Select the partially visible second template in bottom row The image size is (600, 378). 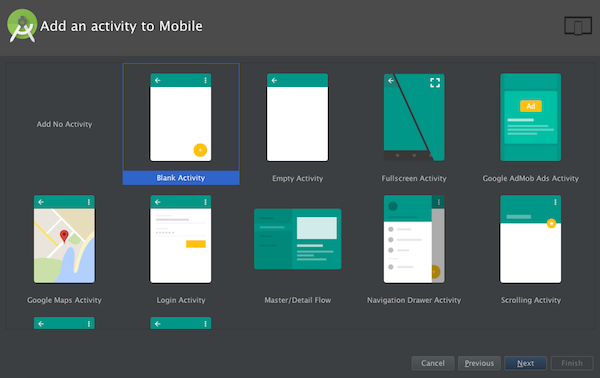[x=181, y=323]
